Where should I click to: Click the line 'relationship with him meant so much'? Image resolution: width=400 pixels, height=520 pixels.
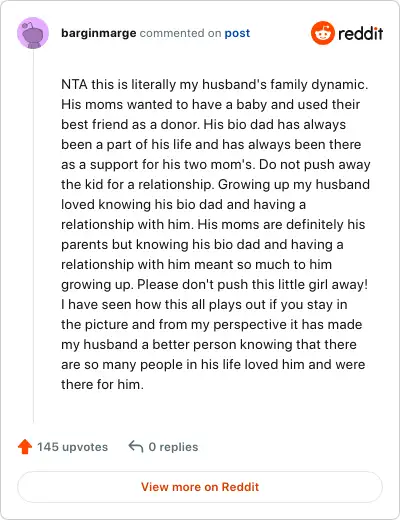(x=197, y=264)
